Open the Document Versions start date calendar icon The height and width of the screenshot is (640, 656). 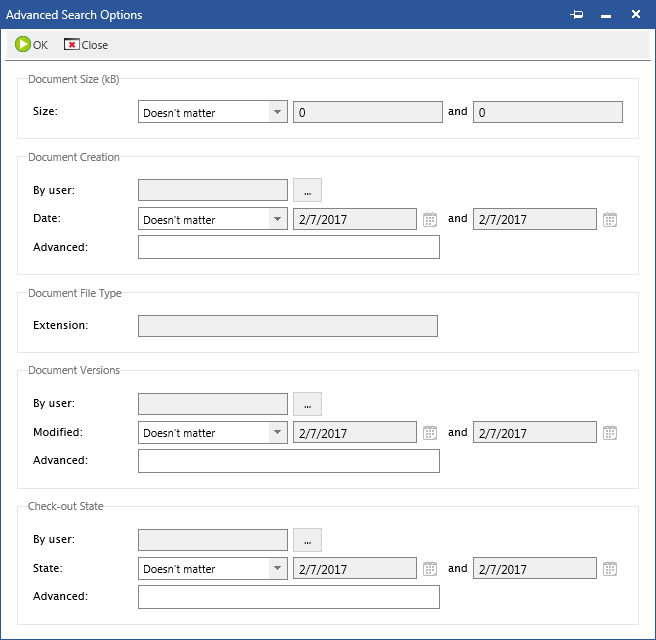430,433
